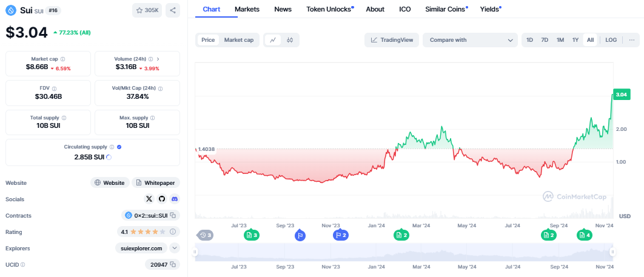
Task: Select the Price chart toggle
Action: [208, 40]
